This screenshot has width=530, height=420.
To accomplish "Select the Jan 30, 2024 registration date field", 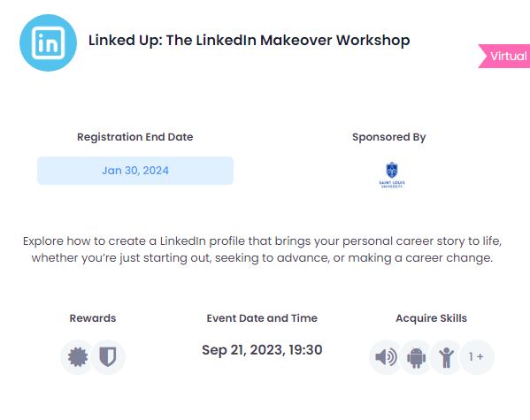I will click(135, 171).
